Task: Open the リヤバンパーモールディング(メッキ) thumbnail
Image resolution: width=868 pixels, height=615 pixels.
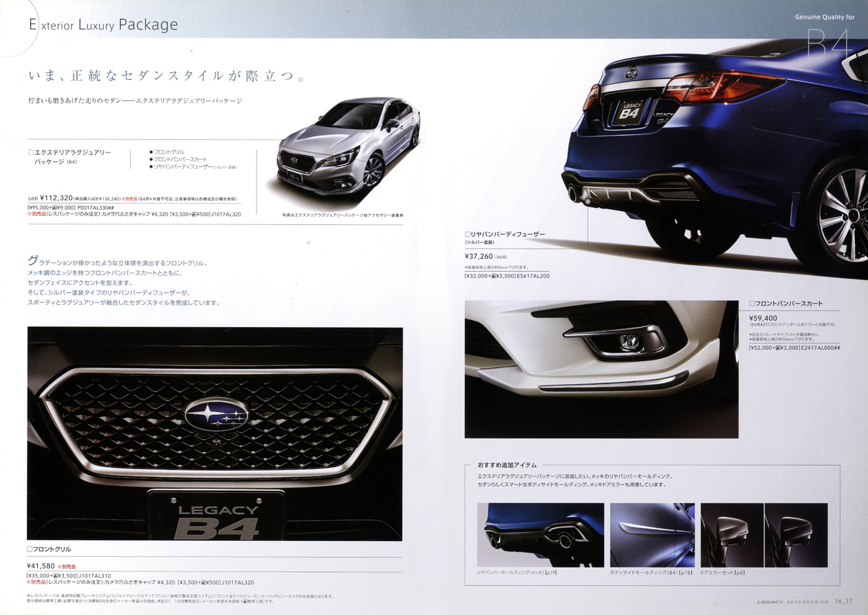Action: pos(541,535)
